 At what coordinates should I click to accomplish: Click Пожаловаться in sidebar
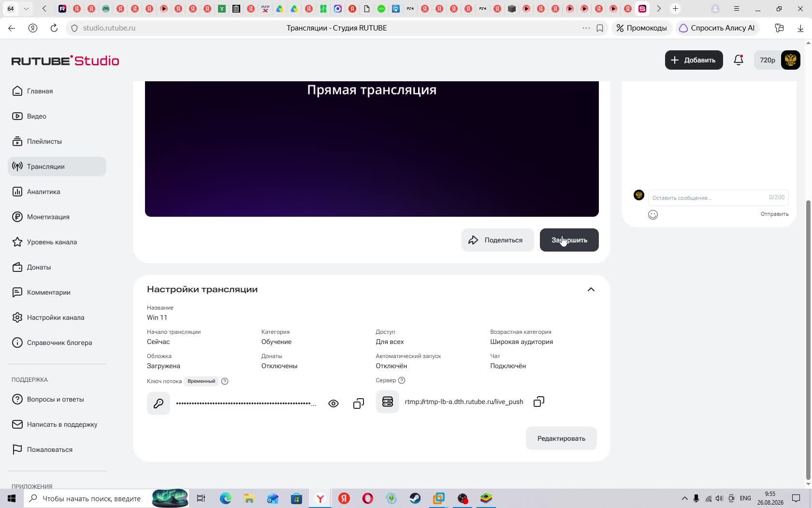click(57, 449)
